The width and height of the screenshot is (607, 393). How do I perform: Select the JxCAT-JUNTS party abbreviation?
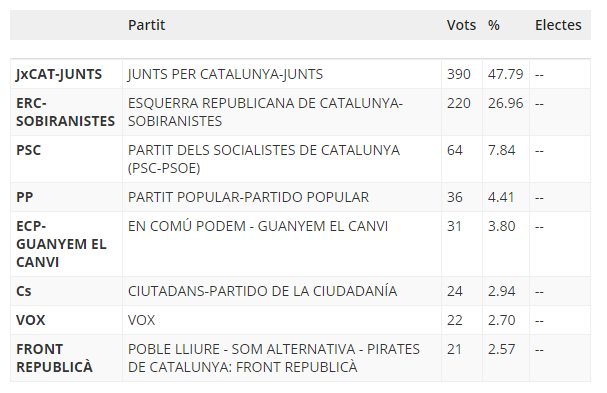[x=59, y=74]
